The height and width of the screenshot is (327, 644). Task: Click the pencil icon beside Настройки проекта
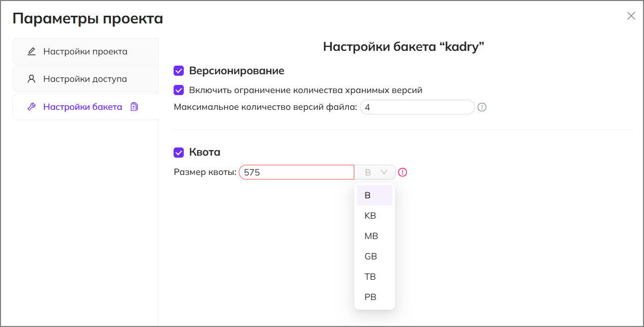[32, 51]
